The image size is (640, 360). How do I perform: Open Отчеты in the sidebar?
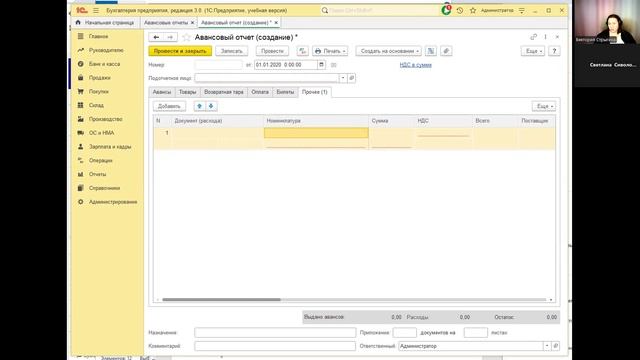(98, 174)
